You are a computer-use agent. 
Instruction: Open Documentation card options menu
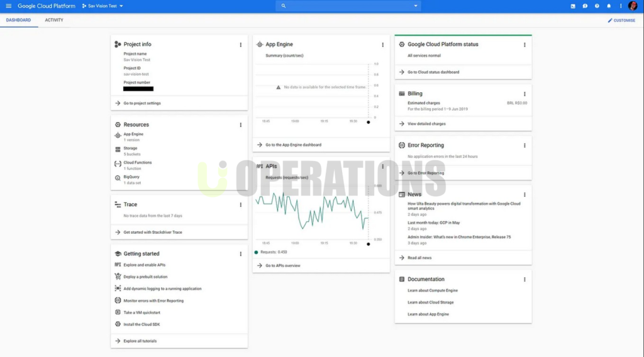tap(525, 280)
